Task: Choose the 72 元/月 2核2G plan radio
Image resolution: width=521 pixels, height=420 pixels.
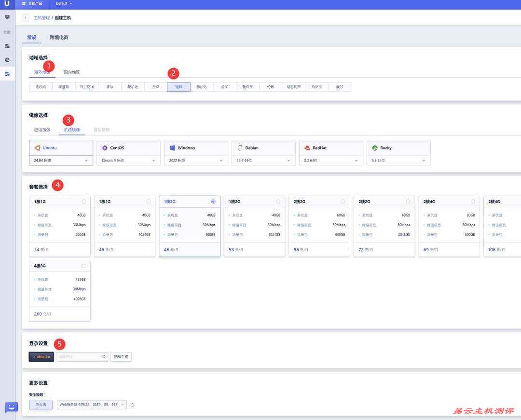Action: 408,202
